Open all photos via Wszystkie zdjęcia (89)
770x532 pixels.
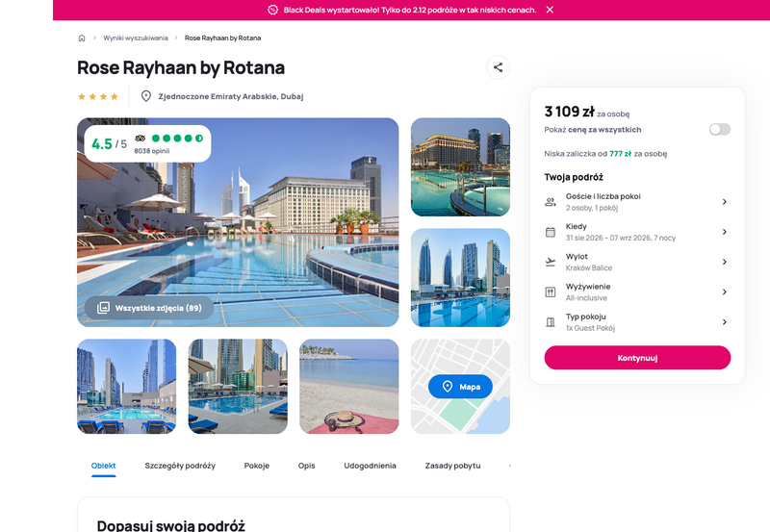pyautogui.click(x=149, y=308)
